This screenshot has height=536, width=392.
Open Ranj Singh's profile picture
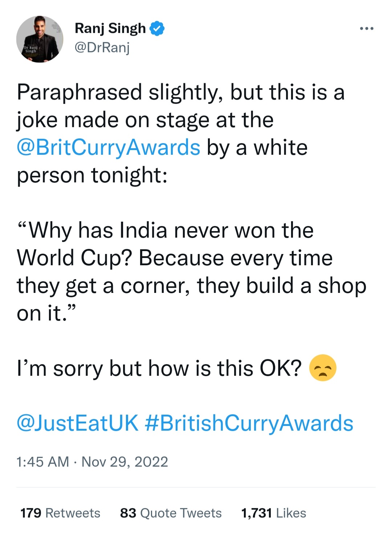click(40, 39)
